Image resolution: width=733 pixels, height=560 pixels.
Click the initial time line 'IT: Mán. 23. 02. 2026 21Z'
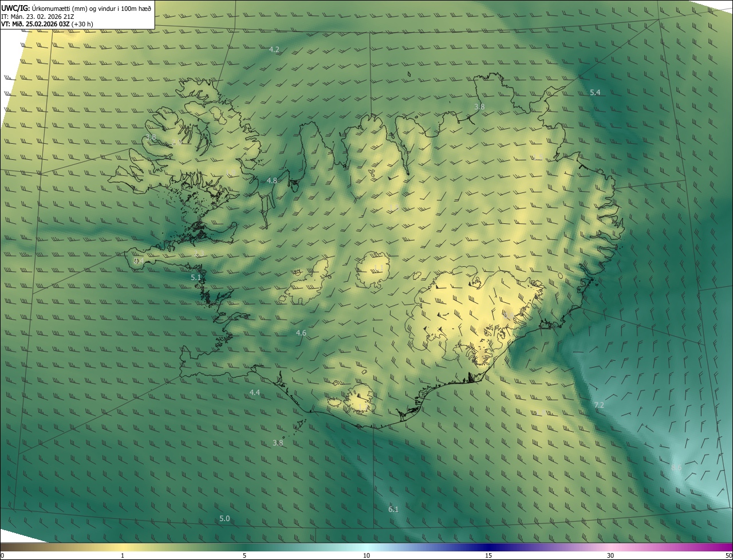click(38, 17)
